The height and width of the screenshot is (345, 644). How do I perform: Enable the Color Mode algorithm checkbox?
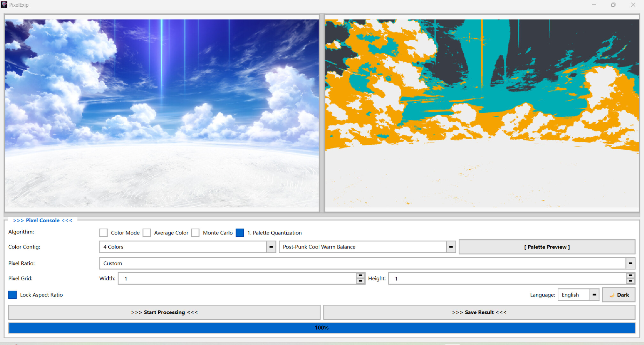(x=103, y=233)
